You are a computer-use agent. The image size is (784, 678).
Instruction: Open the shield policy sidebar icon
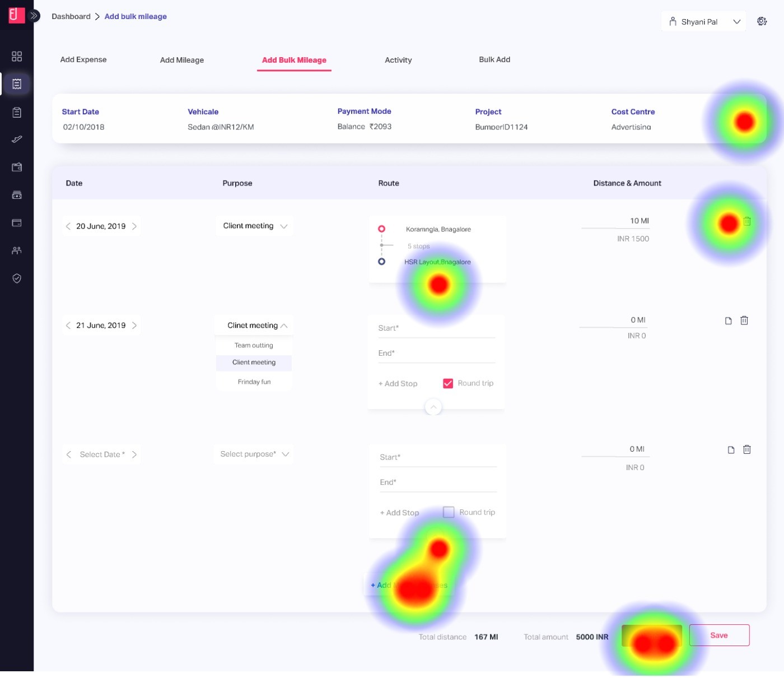click(x=17, y=278)
